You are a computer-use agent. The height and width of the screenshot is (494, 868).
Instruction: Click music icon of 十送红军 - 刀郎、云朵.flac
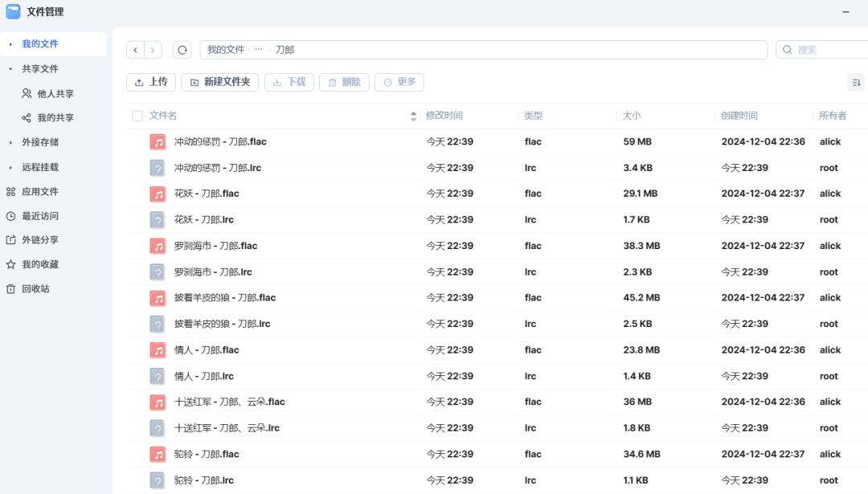pos(158,402)
